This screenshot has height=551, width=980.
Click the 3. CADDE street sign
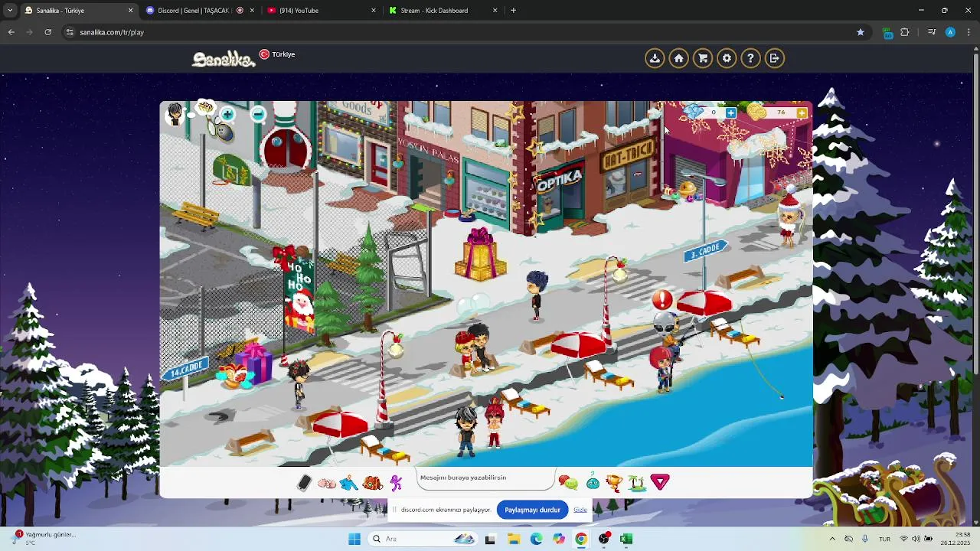(705, 251)
